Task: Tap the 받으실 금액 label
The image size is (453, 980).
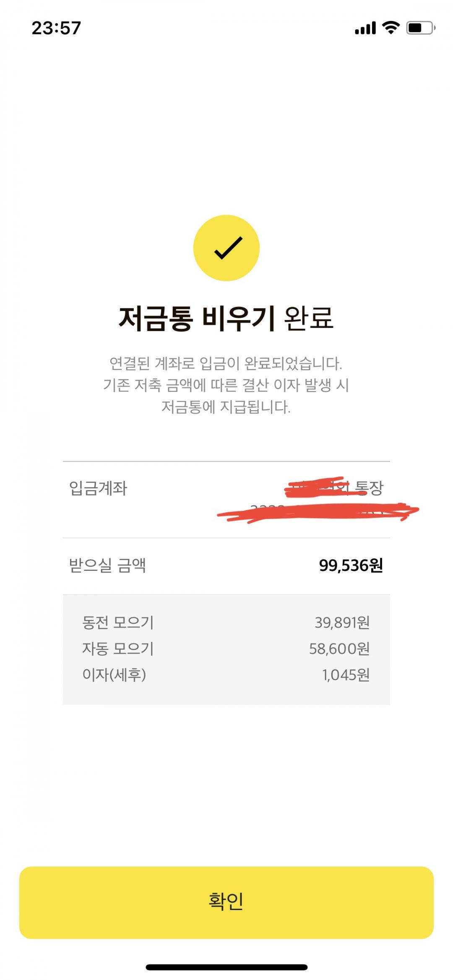Action: point(107,565)
